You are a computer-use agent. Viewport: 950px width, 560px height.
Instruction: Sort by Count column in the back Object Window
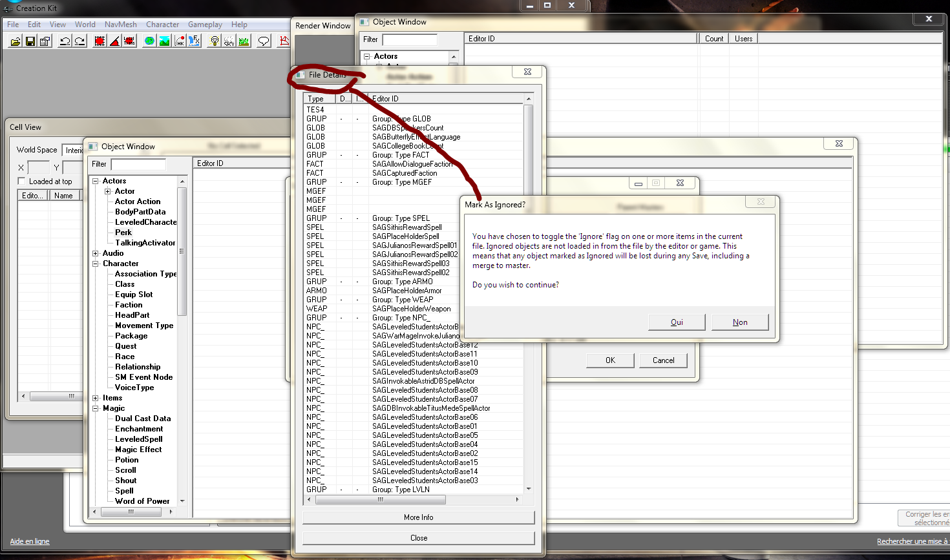714,39
